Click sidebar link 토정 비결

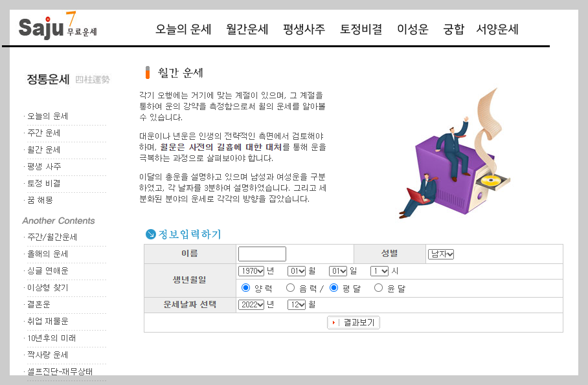43,183
